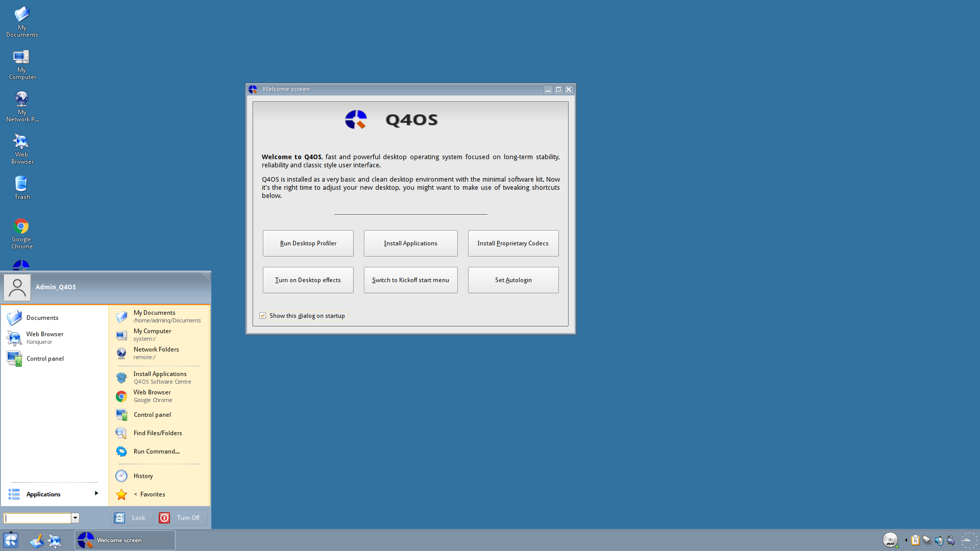Image resolution: width=980 pixels, height=551 pixels.
Task: Select My Computer desktop icon
Action: pos(22,64)
